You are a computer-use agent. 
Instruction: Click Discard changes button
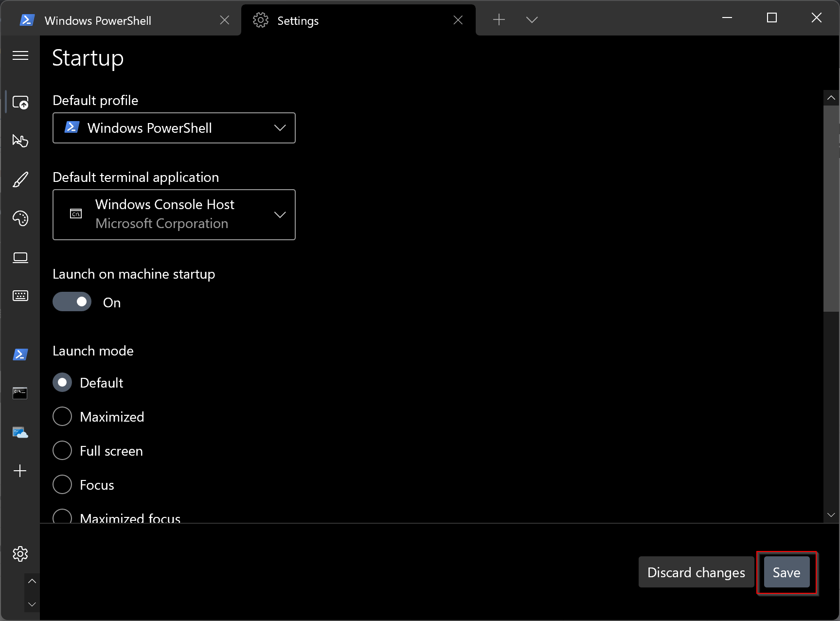pyautogui.click(x=696, y=572)
